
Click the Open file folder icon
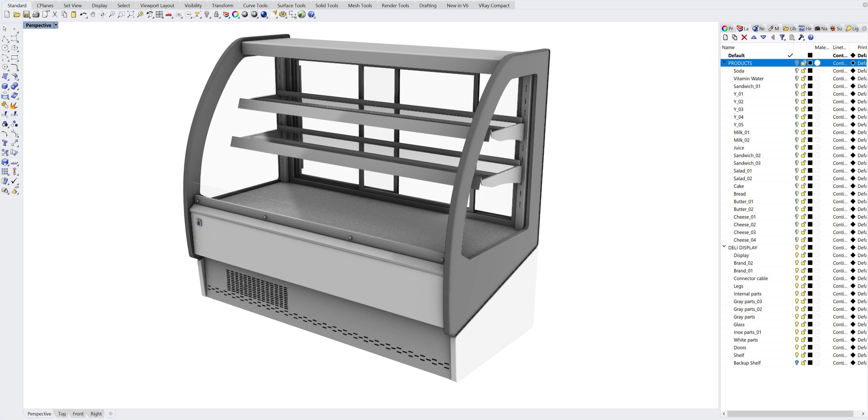pyautogui.click(x=17, y=14)
